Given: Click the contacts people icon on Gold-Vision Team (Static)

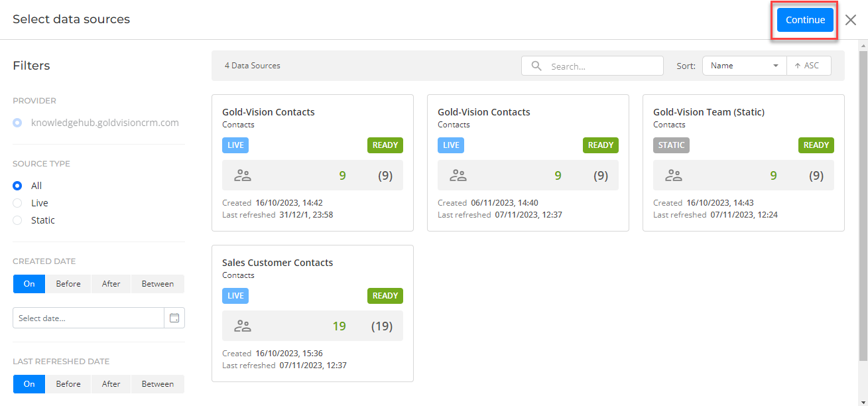Looking at the screenshot, I should click(x=674, y=175).
